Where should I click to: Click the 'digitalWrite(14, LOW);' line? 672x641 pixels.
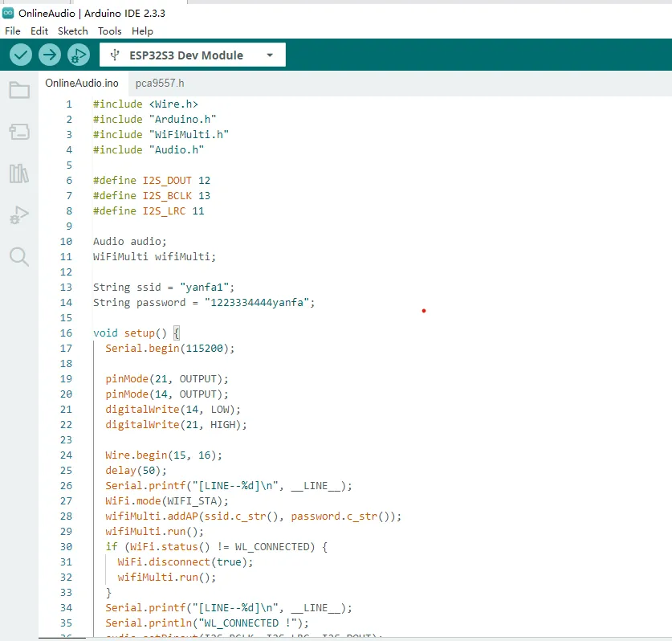[x=173, y=410]
